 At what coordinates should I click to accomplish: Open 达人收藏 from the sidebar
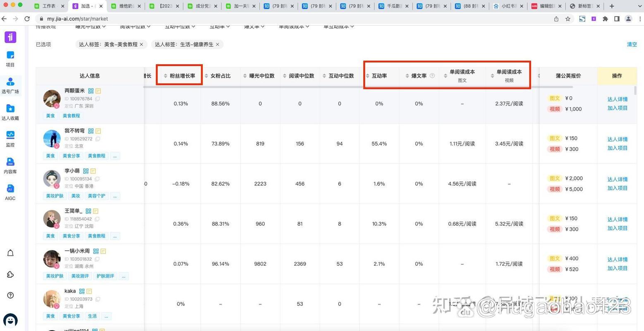10,112
